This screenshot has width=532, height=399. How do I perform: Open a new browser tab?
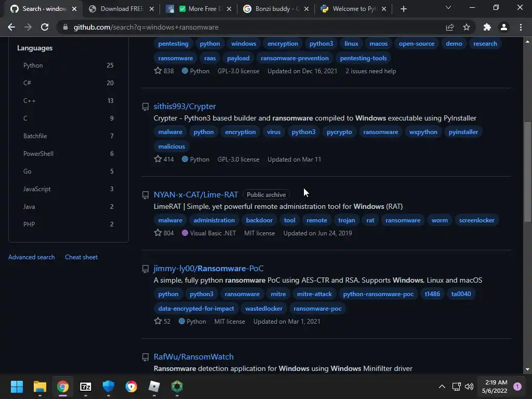pyautogui.click(x=403, y=9)
